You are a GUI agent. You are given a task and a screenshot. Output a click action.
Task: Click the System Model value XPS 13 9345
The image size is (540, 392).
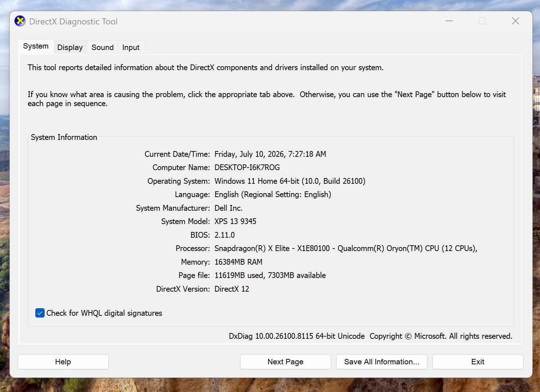pyautogui.click(x=235, y=222)
